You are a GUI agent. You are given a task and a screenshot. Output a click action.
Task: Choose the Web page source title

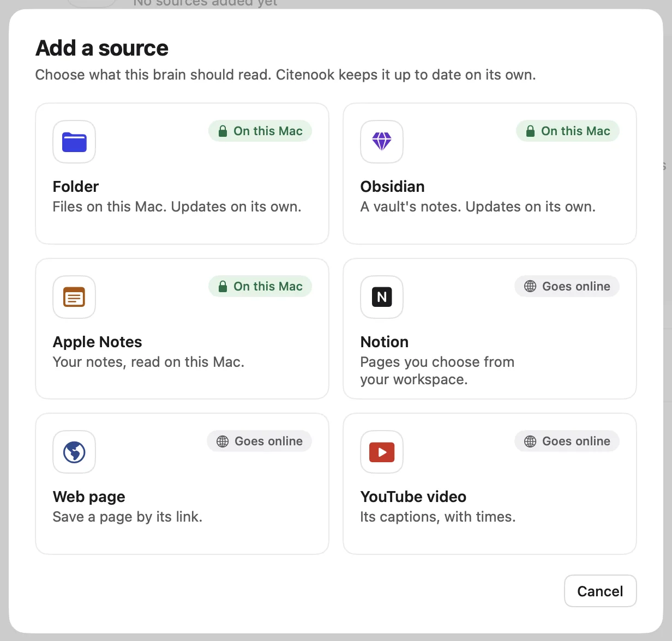click(89, 497)
